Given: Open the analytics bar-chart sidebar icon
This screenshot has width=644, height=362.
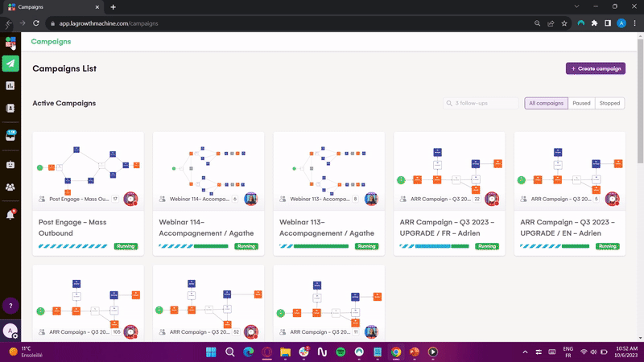Looking at the screenshot, I should (x=10, y=86).
